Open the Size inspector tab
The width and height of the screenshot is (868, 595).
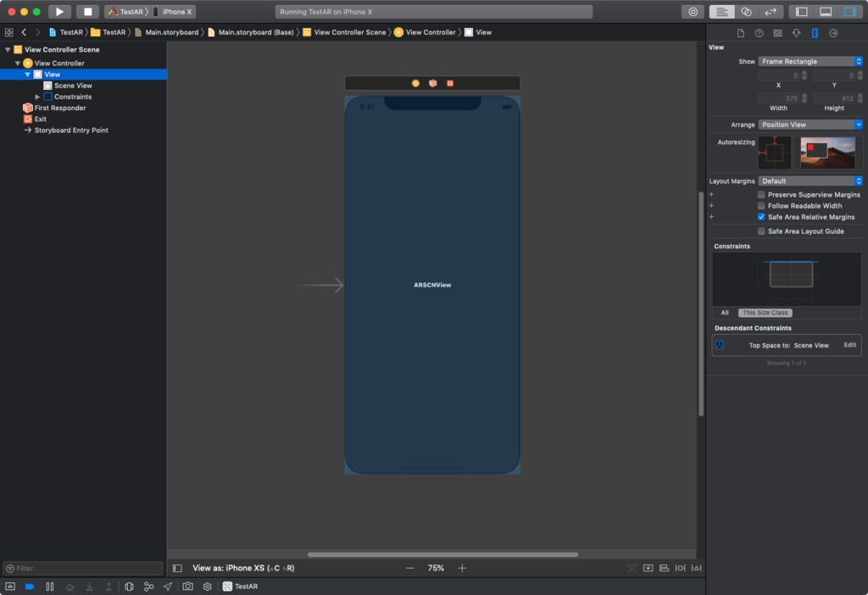815,33
